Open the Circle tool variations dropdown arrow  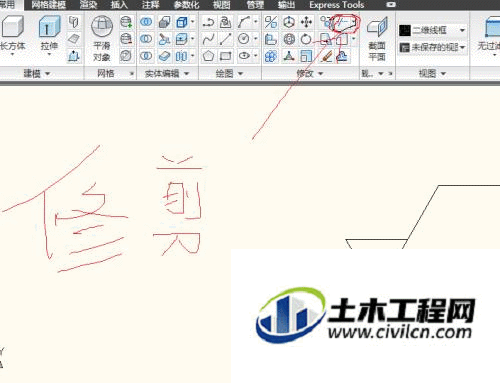(256, 39)
